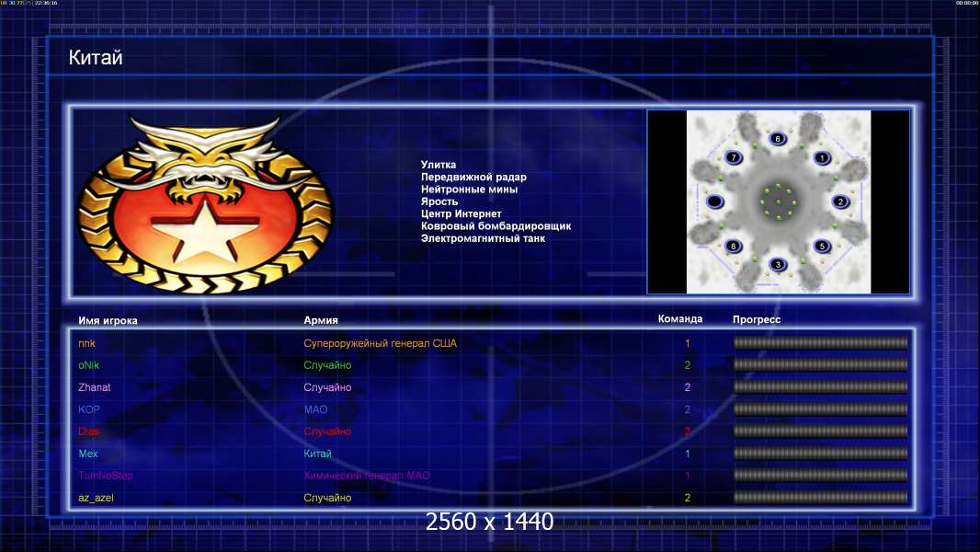Select the Центр Интернет entry
Viewport: 980px width, 552px height.
click(x=462, y=213)
